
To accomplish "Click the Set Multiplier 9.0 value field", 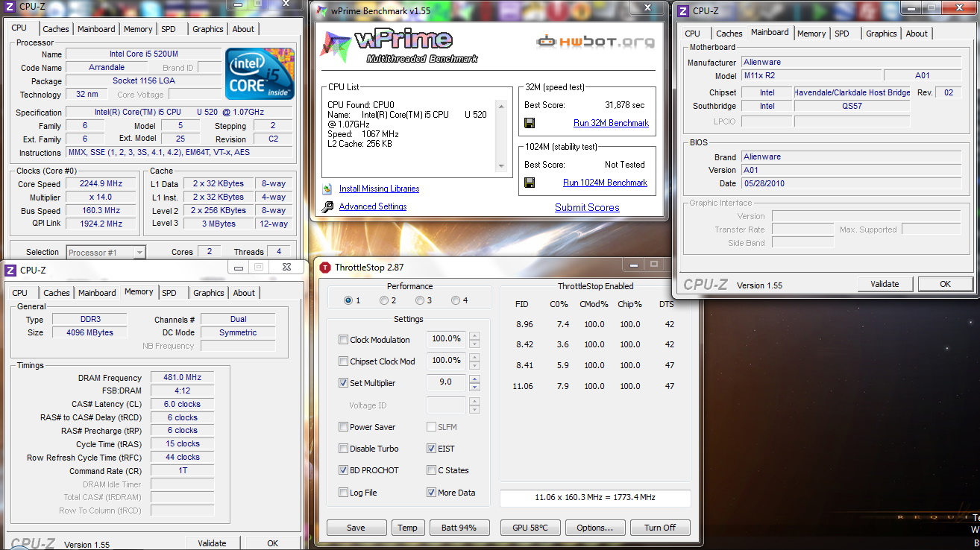I will [446, 383].
